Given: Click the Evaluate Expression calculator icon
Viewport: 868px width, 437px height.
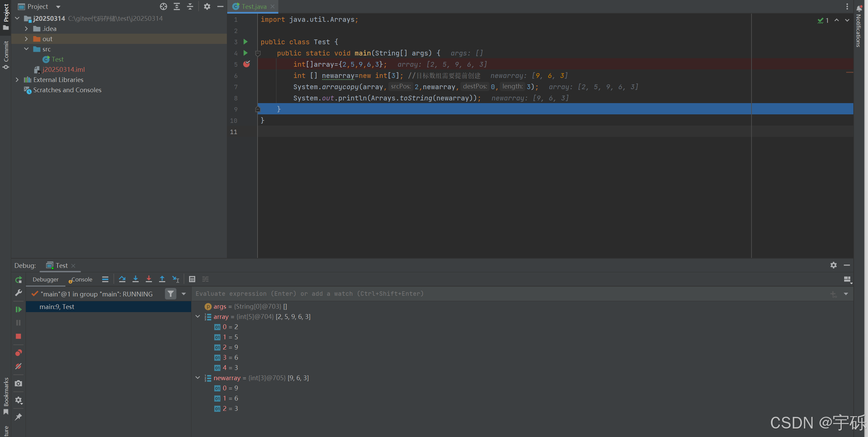Looking at the screenshot, I should pos(192,279).
